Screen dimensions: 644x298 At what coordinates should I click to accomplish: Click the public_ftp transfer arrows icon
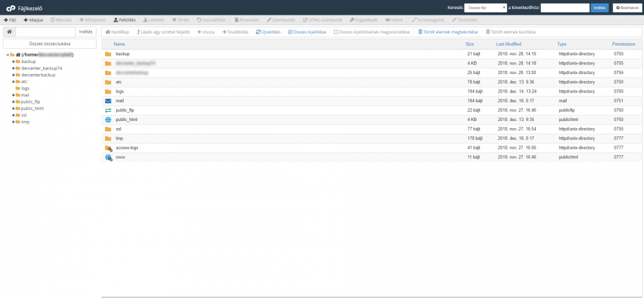[x=108, y=110]
